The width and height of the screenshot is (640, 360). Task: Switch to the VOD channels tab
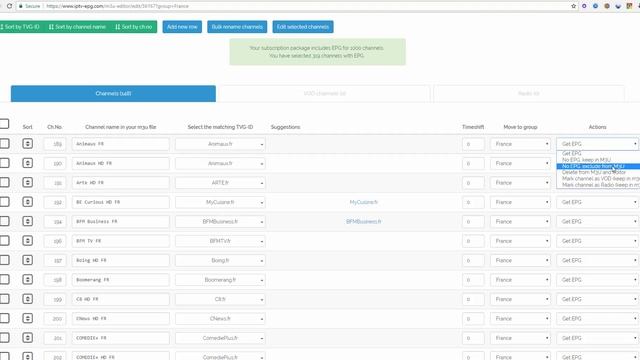[324, 93]
